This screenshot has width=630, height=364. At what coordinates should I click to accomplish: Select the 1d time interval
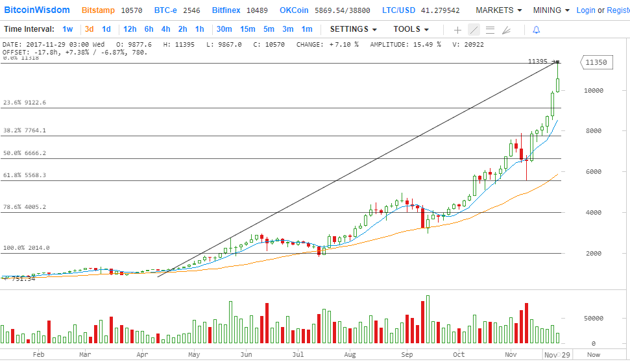pos(106,29)
